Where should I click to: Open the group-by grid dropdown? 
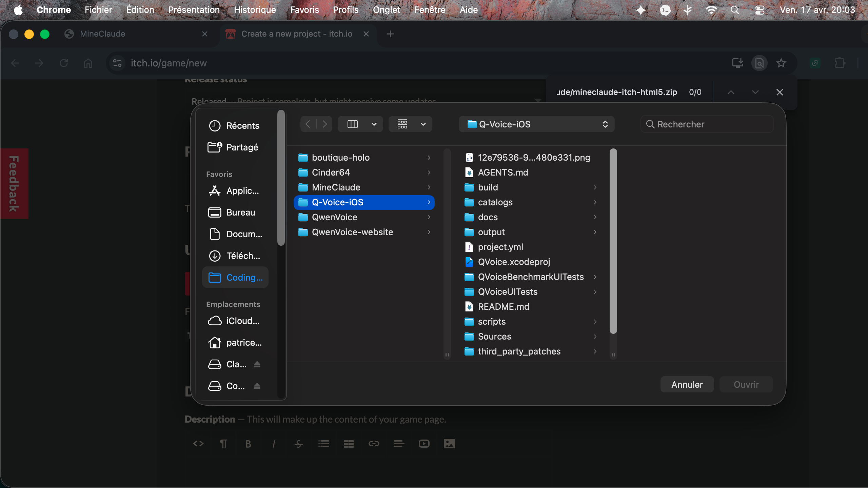point(410,124)
